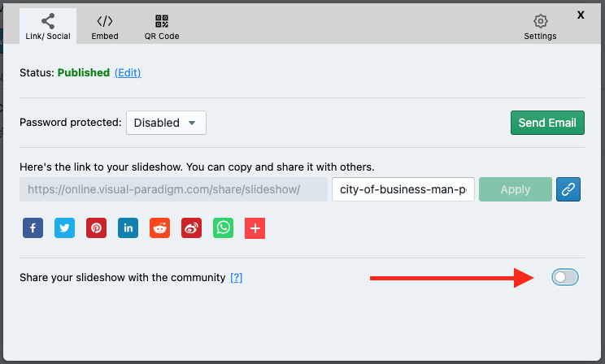This screenshot has width=605, height=364.
Task: Open the [?] help link for community sharing
Action: [237, 278]
